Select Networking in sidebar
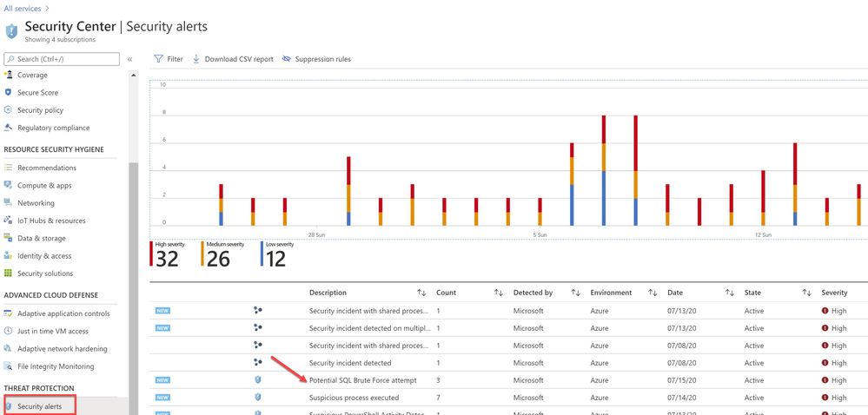The image size is (868, 415). [x=36, y=203]
